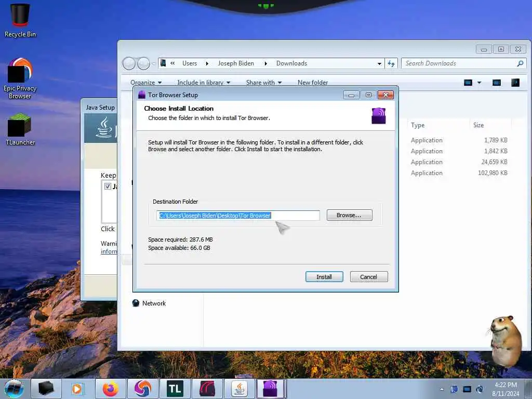Switch to TL launcher taskbar button
Viewport: 532px width, 399px height.
[175, 389]
